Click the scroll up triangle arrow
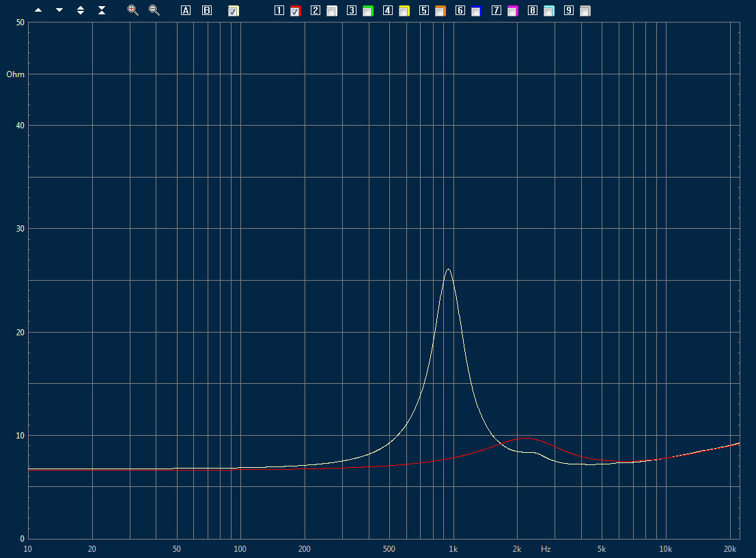 tap(38, 11)
